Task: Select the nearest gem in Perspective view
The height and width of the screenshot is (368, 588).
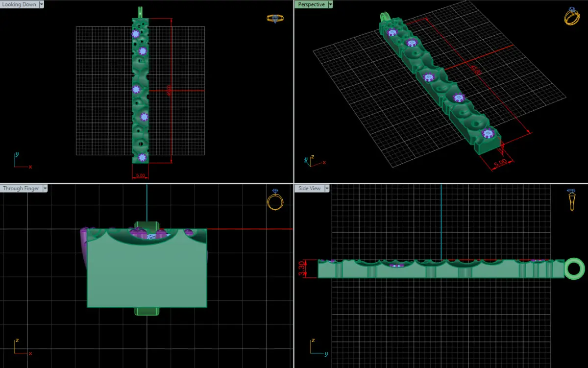Action: click(x=488, y=133)
